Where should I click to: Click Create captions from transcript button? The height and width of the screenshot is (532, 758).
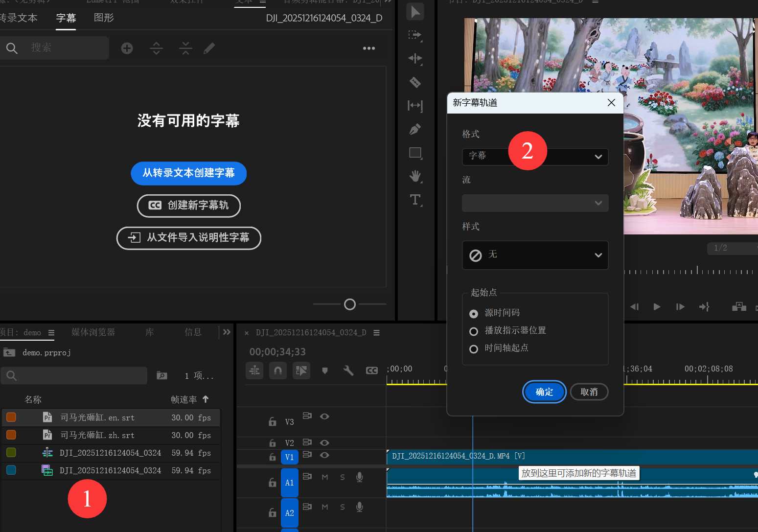click(x=188, y=173)
